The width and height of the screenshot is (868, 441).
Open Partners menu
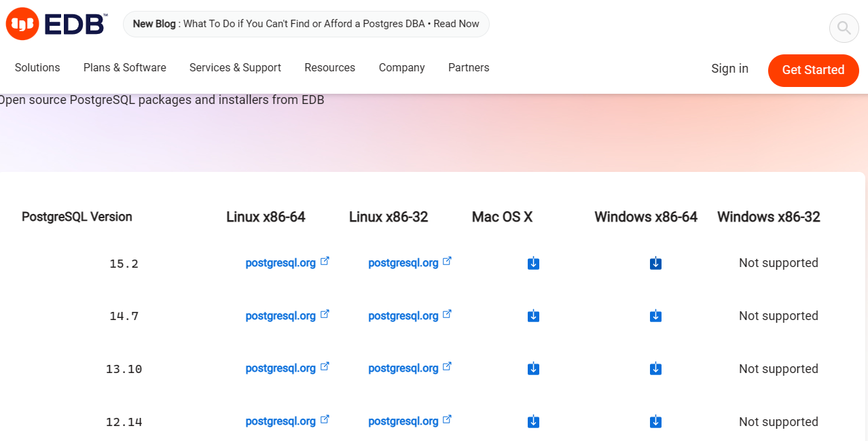pyautogui.click(x=469, y=68)
